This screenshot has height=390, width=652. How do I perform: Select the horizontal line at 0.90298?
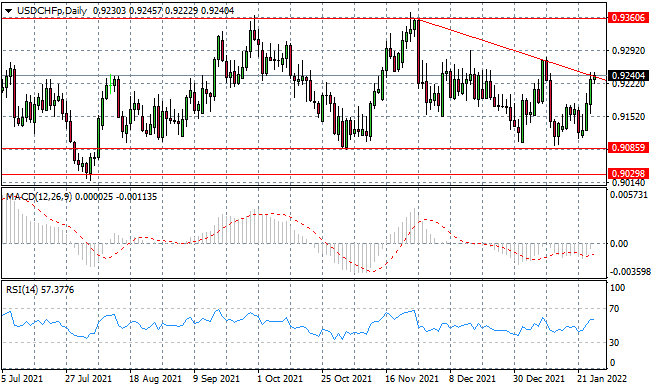[304, 175]
